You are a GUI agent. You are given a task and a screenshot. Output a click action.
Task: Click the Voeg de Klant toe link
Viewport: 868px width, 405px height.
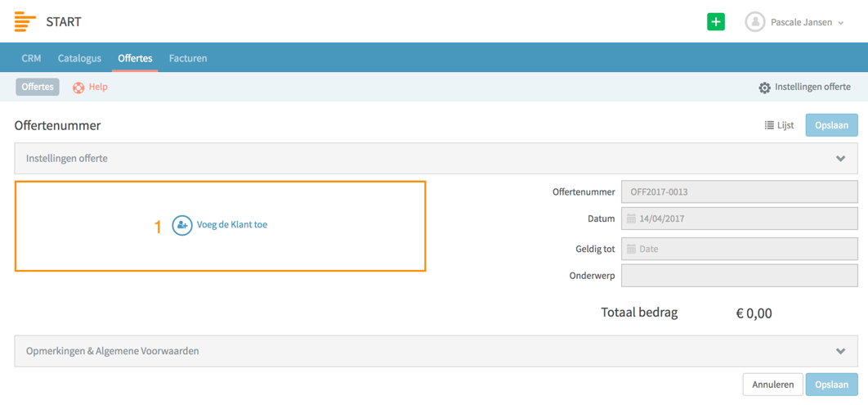232,226
